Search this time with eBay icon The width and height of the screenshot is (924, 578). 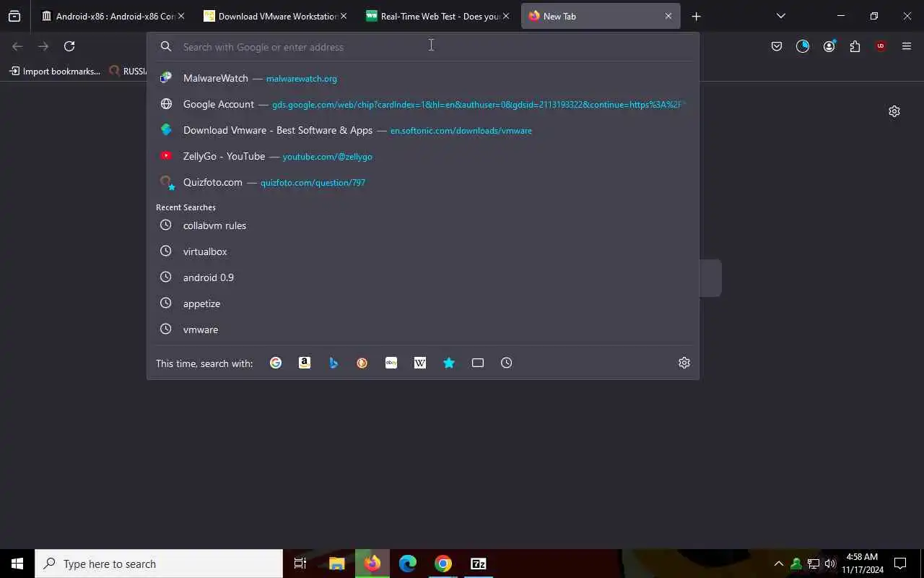pyautogui.click(x=391, y=363)
